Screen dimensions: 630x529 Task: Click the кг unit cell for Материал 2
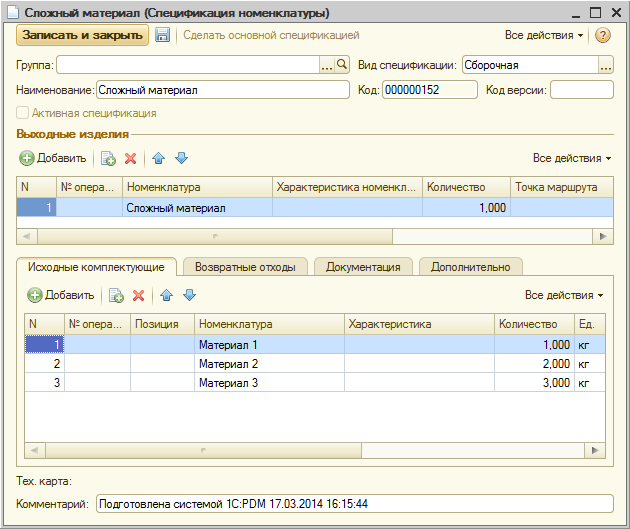[589, 364]
